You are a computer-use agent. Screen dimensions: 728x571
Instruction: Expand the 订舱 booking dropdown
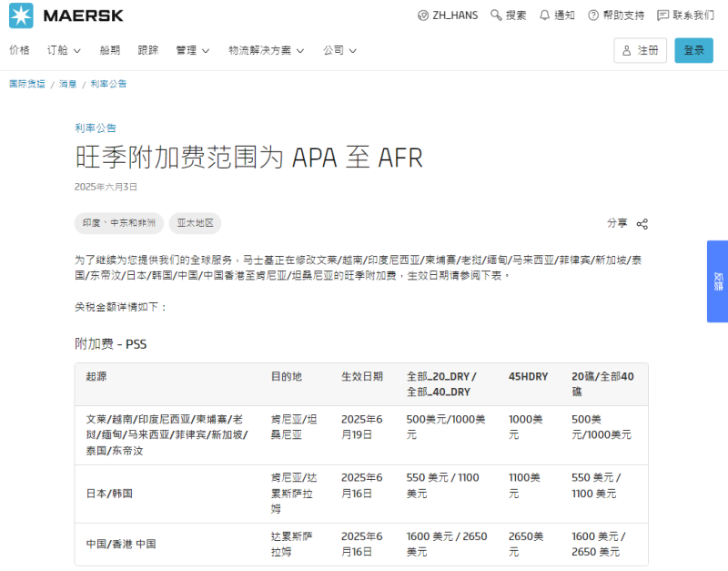tap(64, 50)
